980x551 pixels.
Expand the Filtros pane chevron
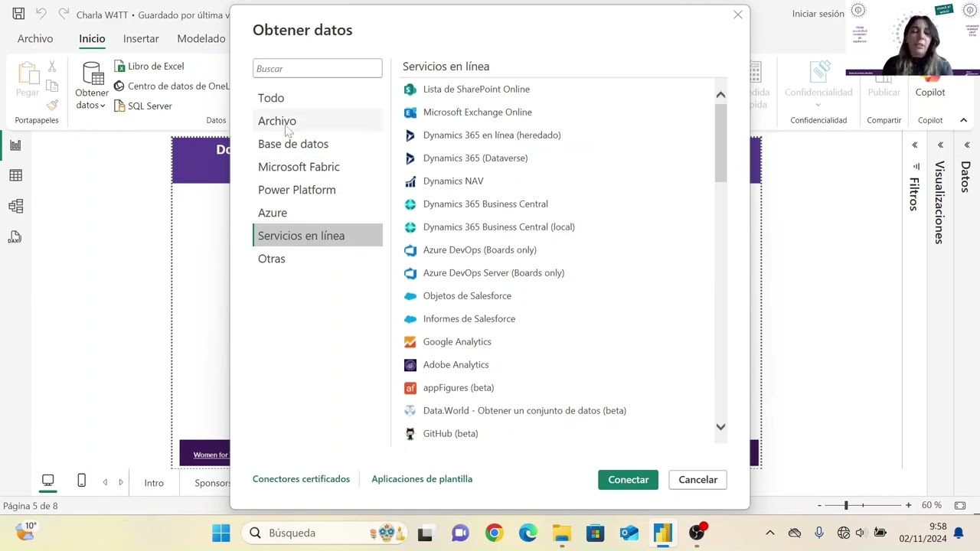[914, 145]
